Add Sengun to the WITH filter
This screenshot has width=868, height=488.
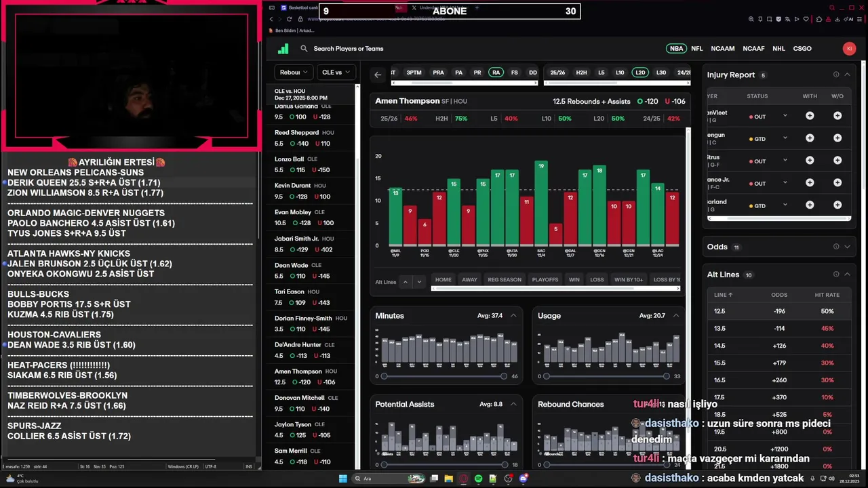click(810, 138)
